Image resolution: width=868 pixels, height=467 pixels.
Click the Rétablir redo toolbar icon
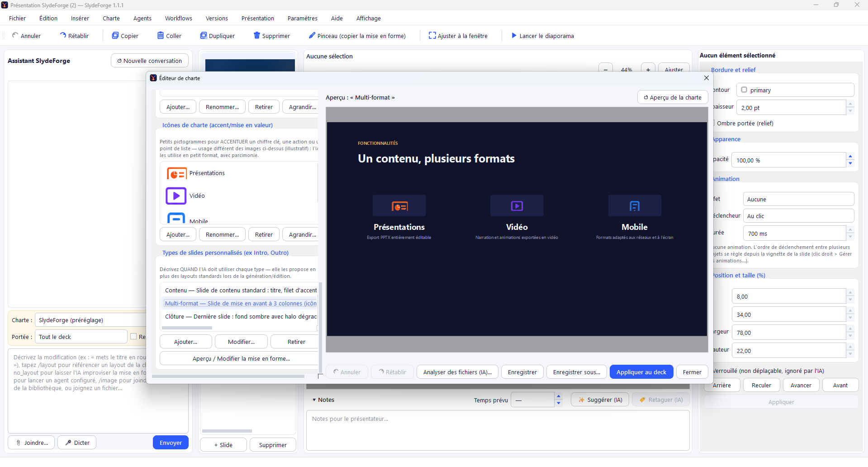tap(63, 35)
